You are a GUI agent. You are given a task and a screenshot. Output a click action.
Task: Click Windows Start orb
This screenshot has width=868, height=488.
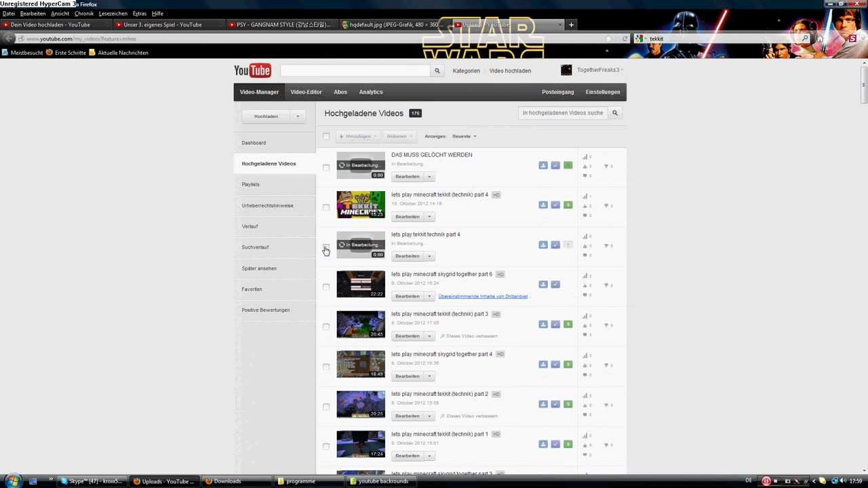click(13, 481)
